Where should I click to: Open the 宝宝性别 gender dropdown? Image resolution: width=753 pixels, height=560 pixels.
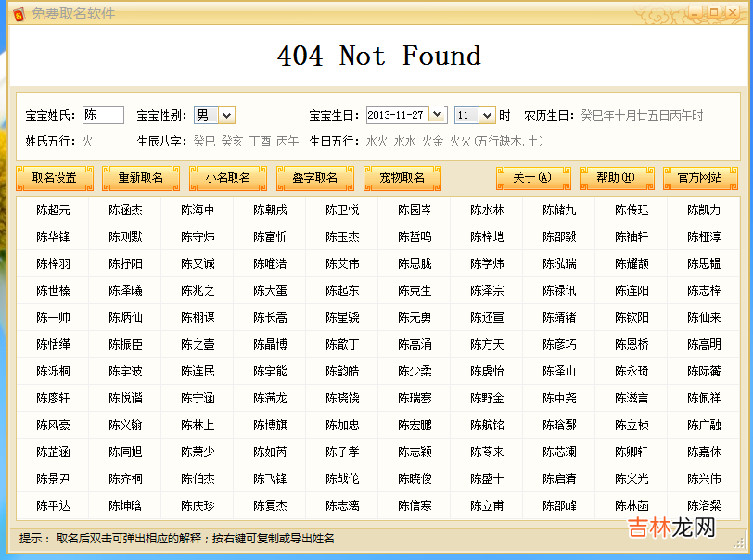point(226,115)
